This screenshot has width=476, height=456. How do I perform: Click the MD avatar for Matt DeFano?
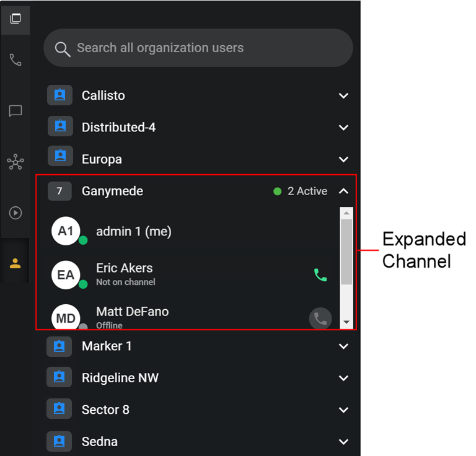66,317
